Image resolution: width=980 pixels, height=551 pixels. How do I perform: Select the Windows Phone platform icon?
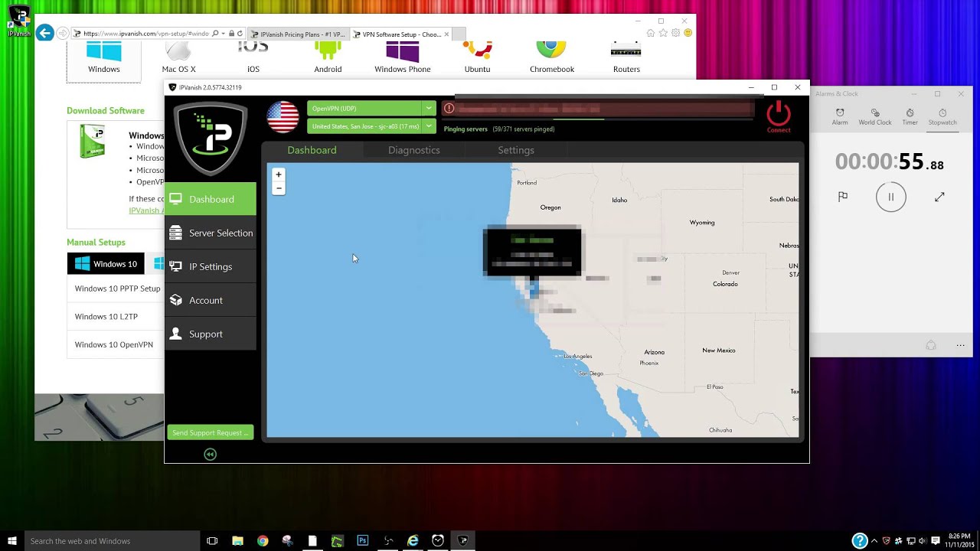(x=402, y=52)
